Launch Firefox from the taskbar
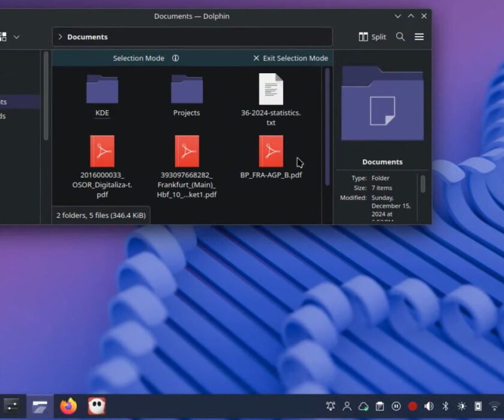 click(x=68, y=406)
